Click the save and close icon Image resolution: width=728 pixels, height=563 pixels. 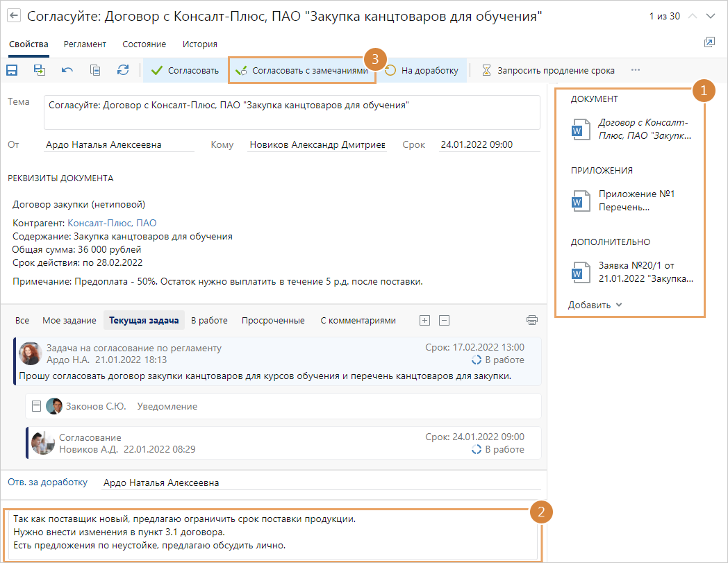[x=40, y=70]
